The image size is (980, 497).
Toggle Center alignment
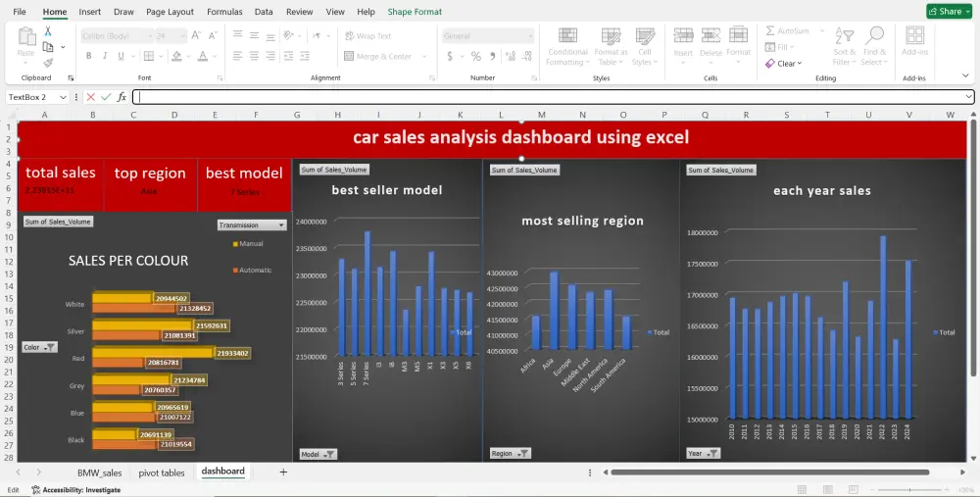tap(254, 56)
